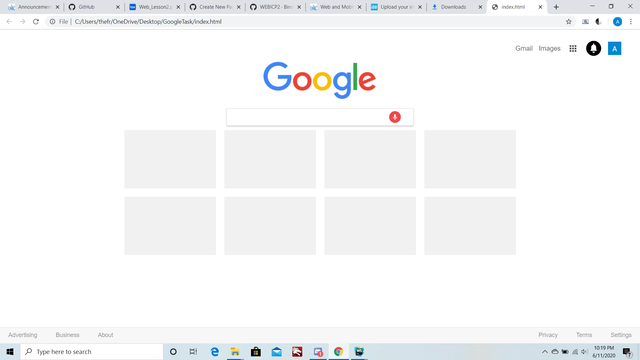
Task: Go back with the browser back arrow
Action: click(x=9, y=22)
